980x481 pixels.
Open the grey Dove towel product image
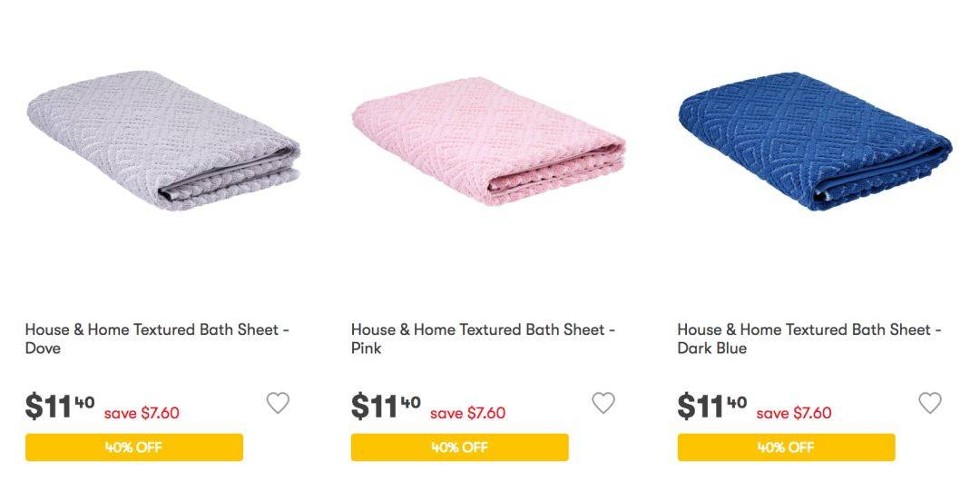coord(163,141)
